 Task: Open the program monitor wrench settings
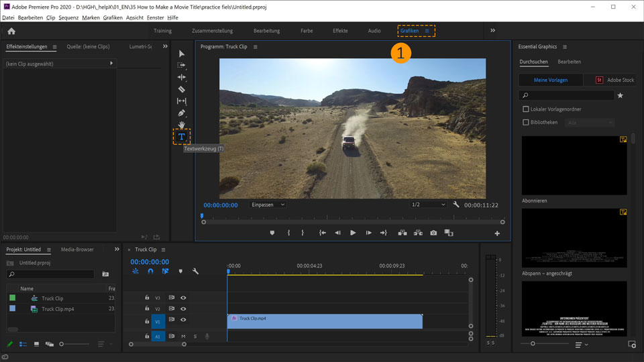pos(456,204)
